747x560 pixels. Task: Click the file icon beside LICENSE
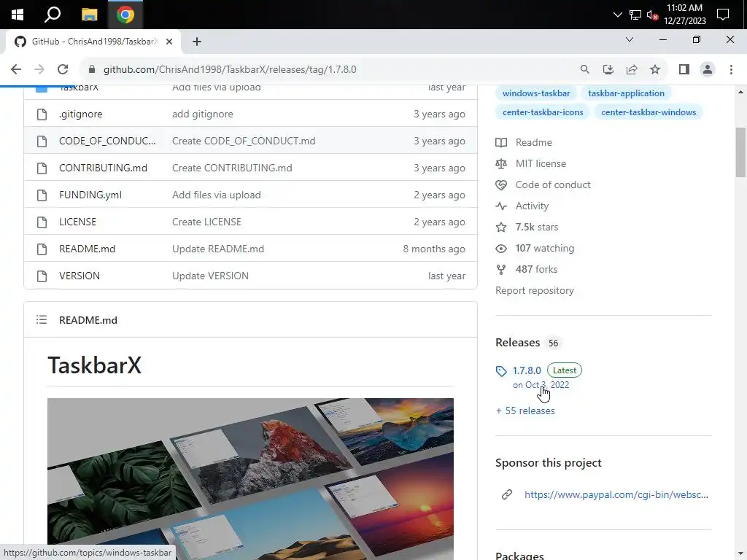click(x=42, y=222)
